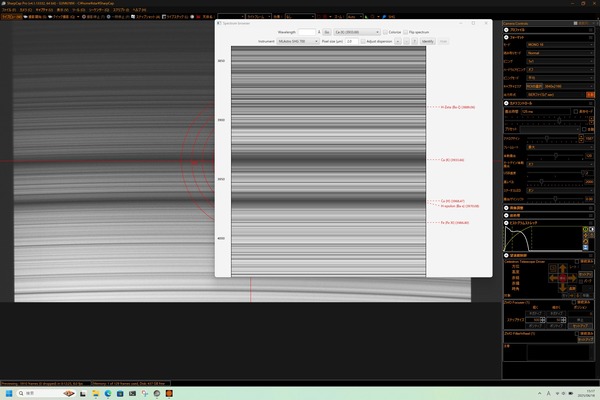This screenshot has width=600, height=400.
Task: Click the histogram auto-stretch green icon
Action: pos(585,229)
